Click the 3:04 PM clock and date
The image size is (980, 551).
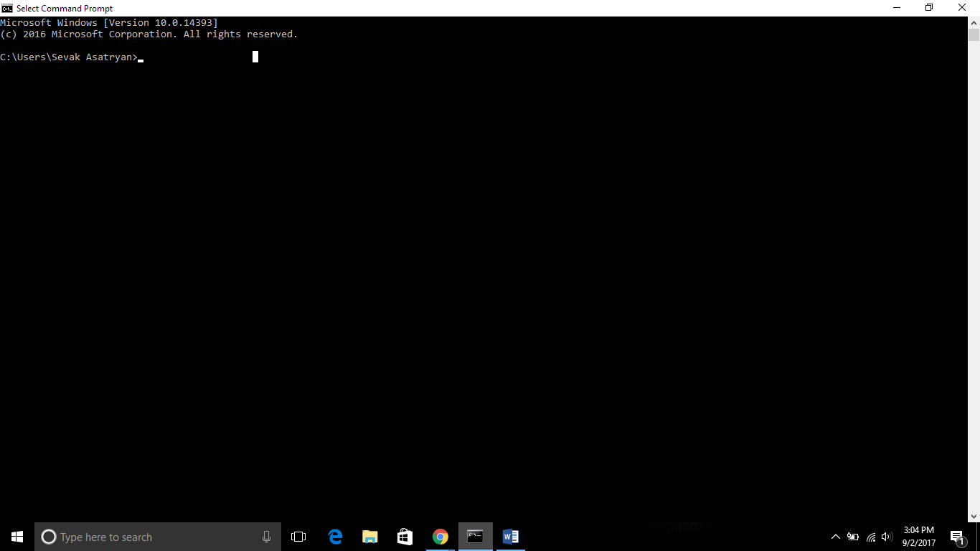tap(918, 537)
